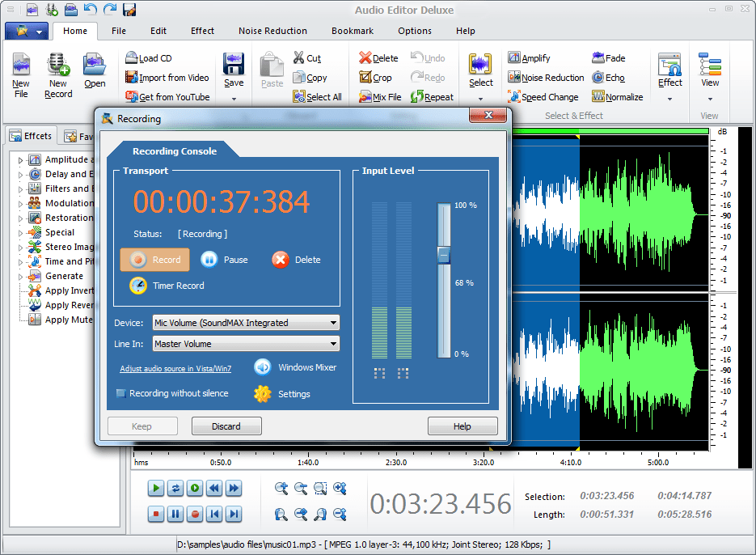
Task: Click the Input Level volume slider handle
Action: pos(444,255)
